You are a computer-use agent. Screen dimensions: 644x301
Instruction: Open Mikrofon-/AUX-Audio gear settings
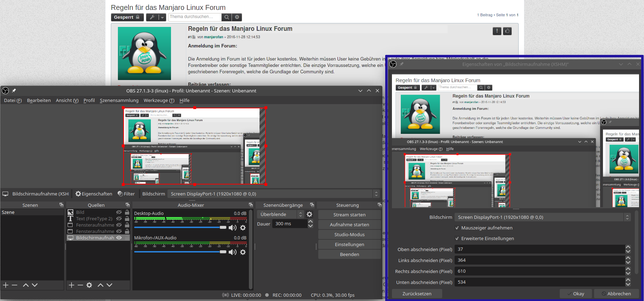[x=243, y=252]
